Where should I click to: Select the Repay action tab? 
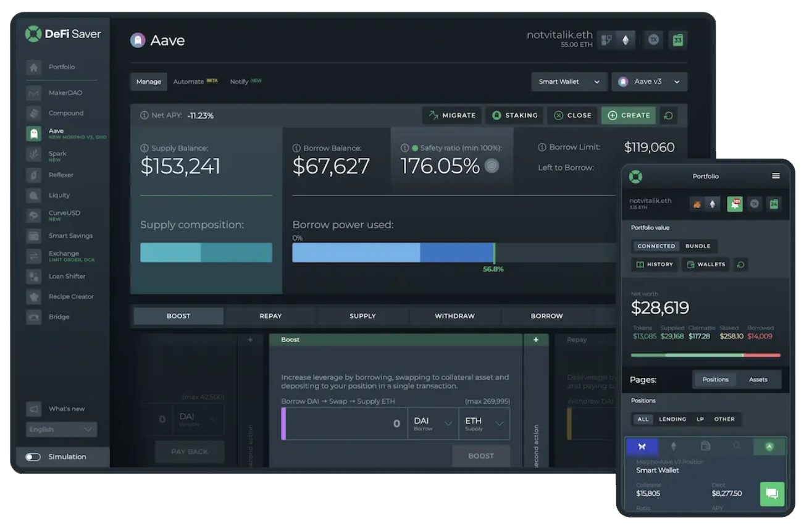pyautogui.click(x=270, y=316)
